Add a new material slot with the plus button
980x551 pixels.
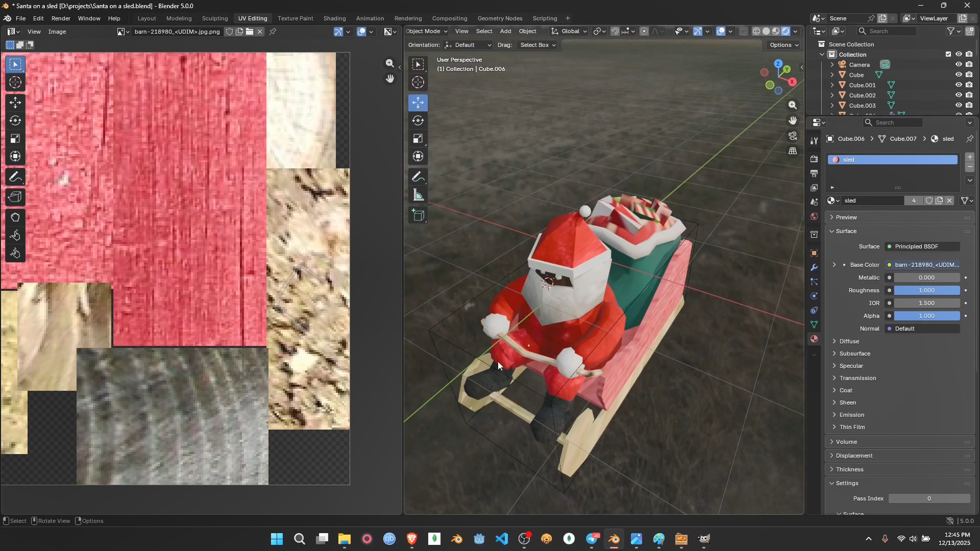970,157
